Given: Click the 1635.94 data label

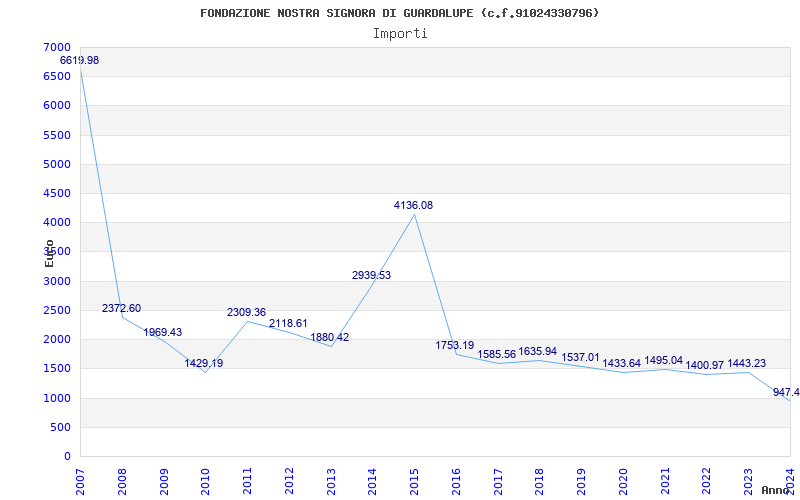Looking at the screenshot, I should [538, 352].
